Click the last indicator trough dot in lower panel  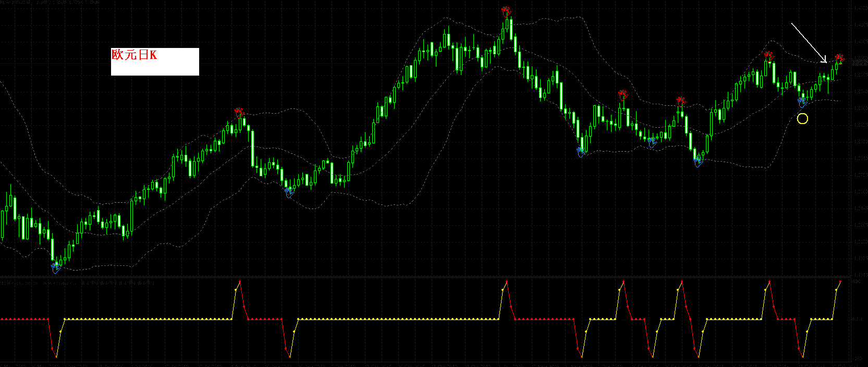803,357
